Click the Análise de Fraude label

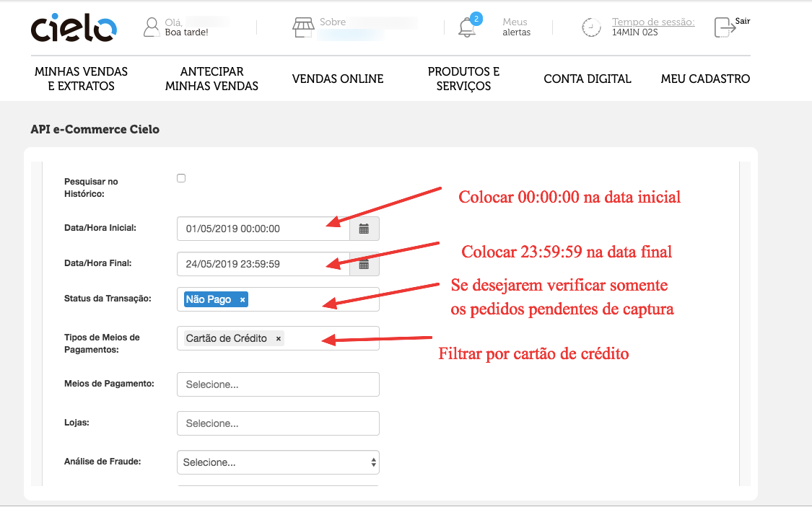tap(102, 462)
